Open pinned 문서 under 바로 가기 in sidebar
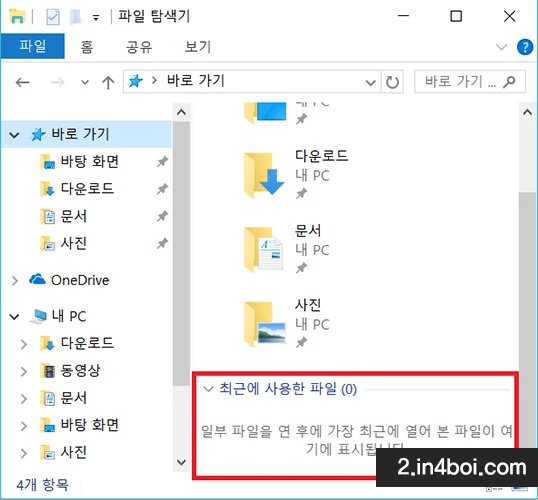Image resolution: width=538 pixels, height=500 pixels. point(73,216)
